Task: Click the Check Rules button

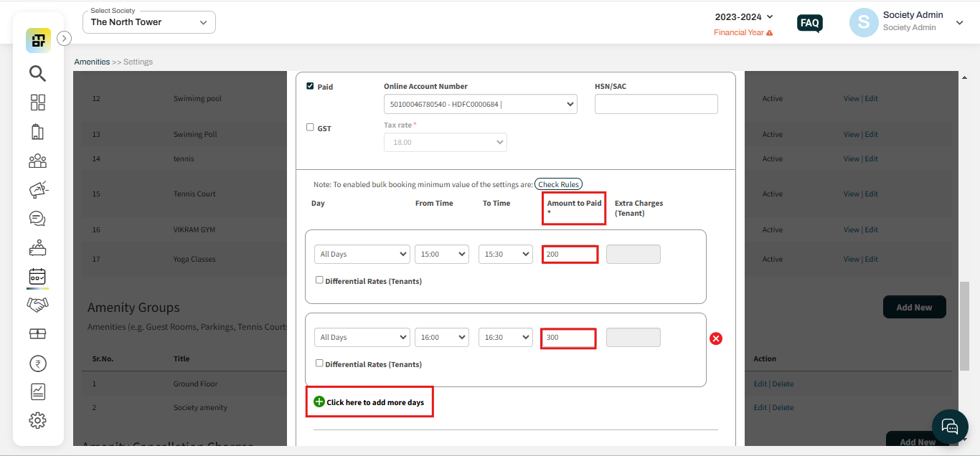Action: [558, 184]
